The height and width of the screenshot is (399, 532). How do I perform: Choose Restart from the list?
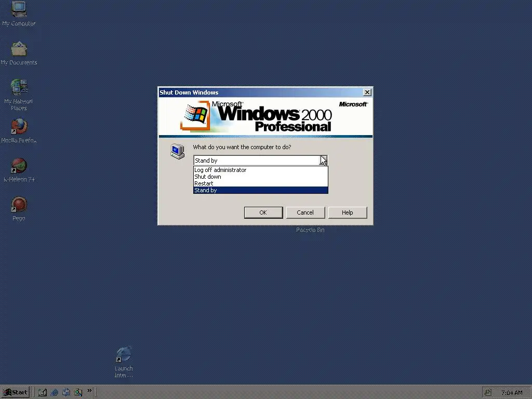click(261, 183)
